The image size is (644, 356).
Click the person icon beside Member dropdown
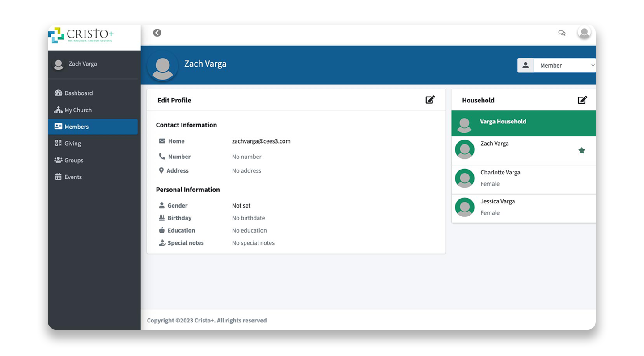coord(525,65)
